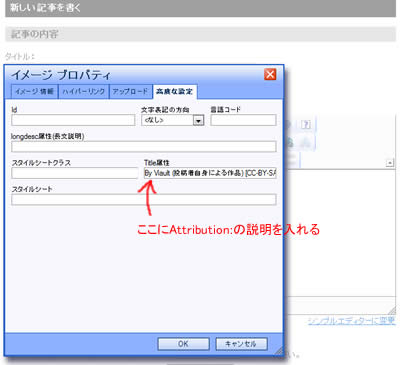Open the ハイパーリンク tab
The width and height of the screenshot is (400, 365).
[x=84, y=92]
